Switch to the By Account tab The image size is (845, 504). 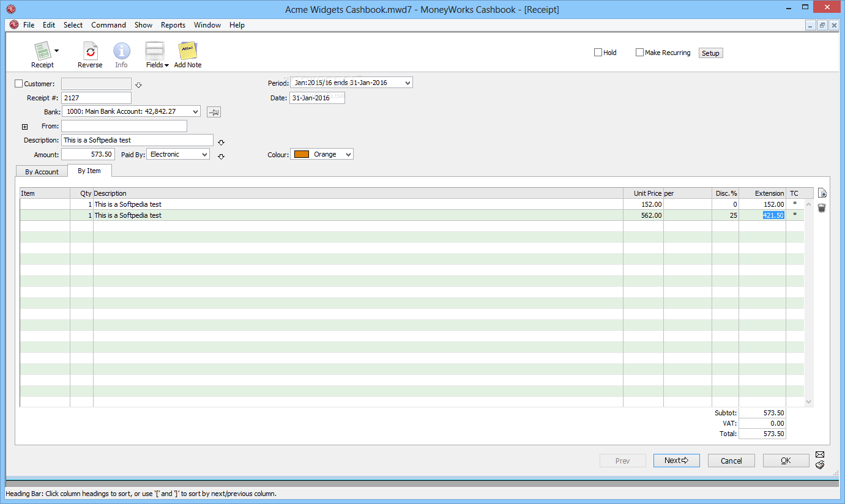[x=42, y=172]
